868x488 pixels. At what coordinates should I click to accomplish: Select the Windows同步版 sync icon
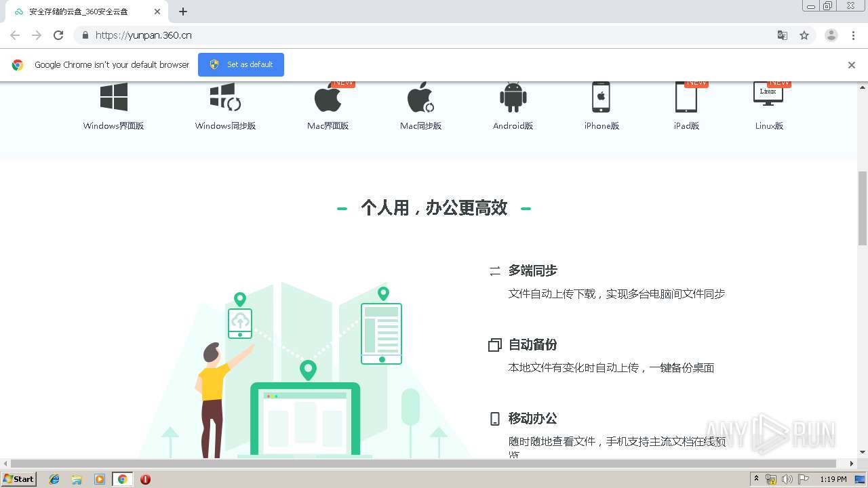pyautogui.click(x=225, y=97)
